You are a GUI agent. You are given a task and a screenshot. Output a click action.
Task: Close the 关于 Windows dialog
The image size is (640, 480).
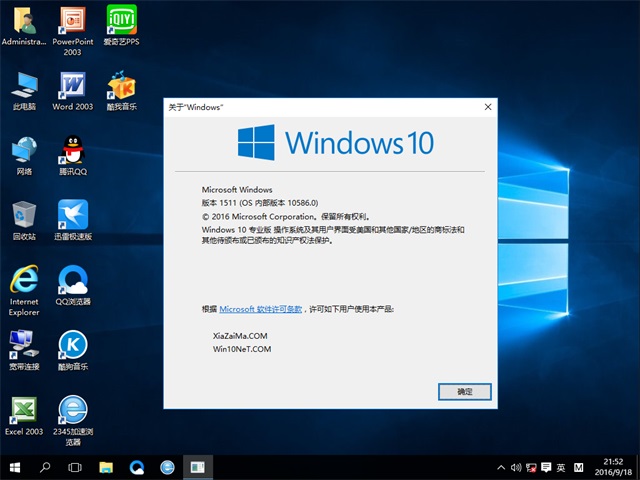tap(487, 106)
